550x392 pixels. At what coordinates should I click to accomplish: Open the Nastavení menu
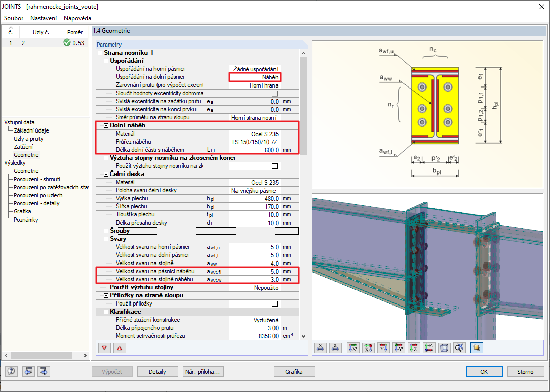43,18
